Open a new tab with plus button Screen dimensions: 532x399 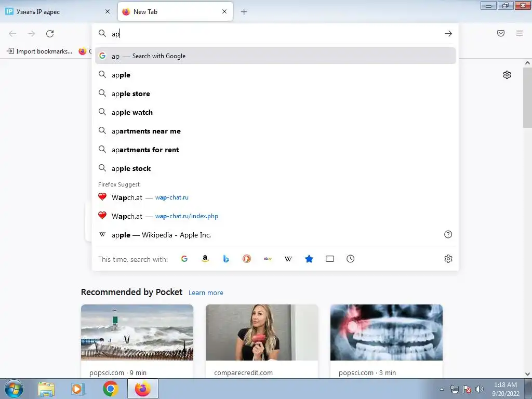[244, 12]
